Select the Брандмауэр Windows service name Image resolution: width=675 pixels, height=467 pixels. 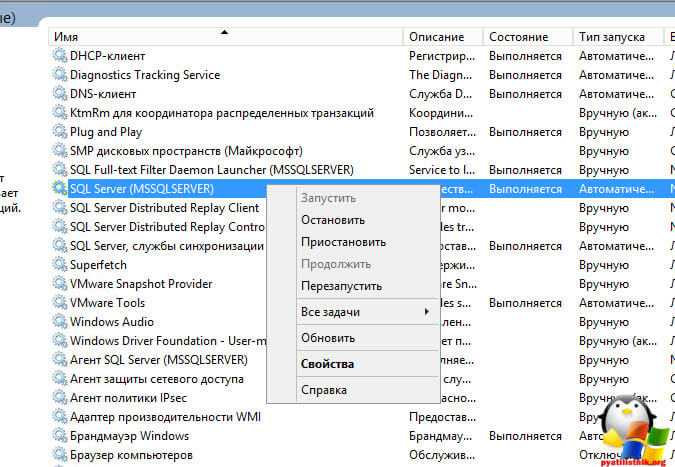click(x=129, y=436)
